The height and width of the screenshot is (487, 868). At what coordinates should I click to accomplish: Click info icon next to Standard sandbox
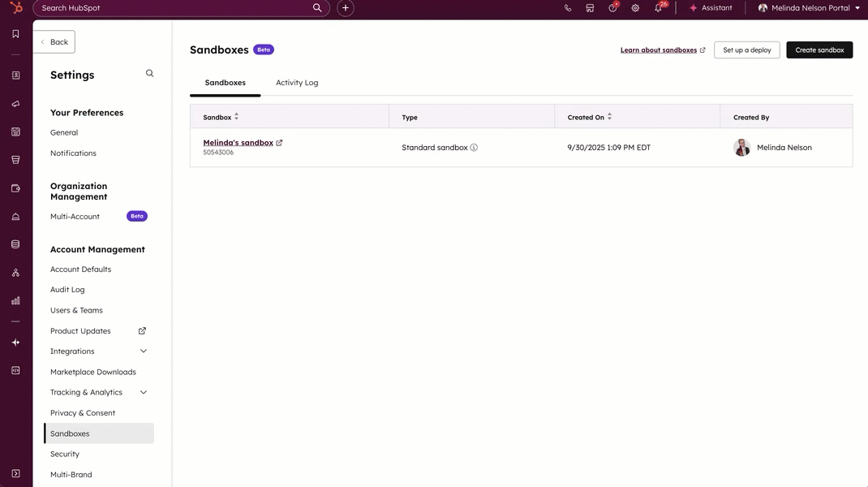pos(474,148)
